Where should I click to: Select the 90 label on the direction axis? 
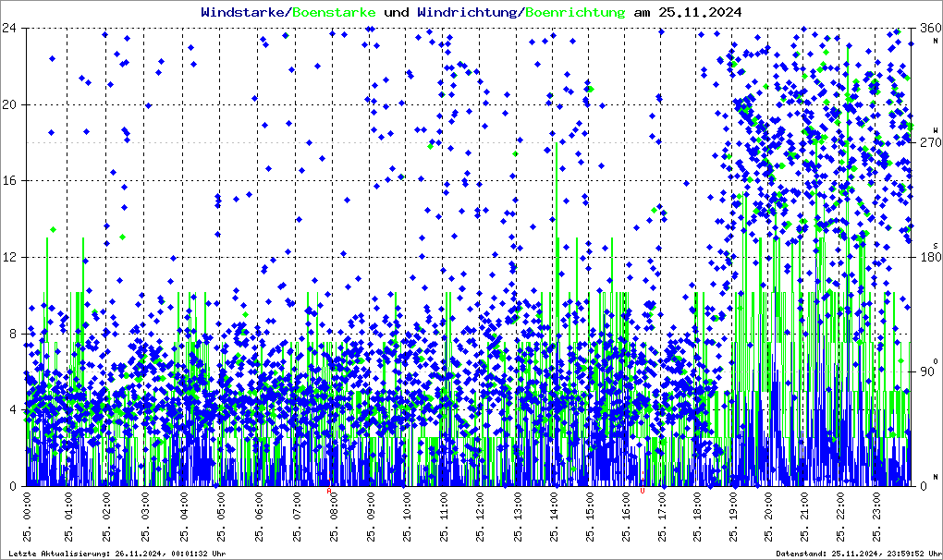pos(926,371)
